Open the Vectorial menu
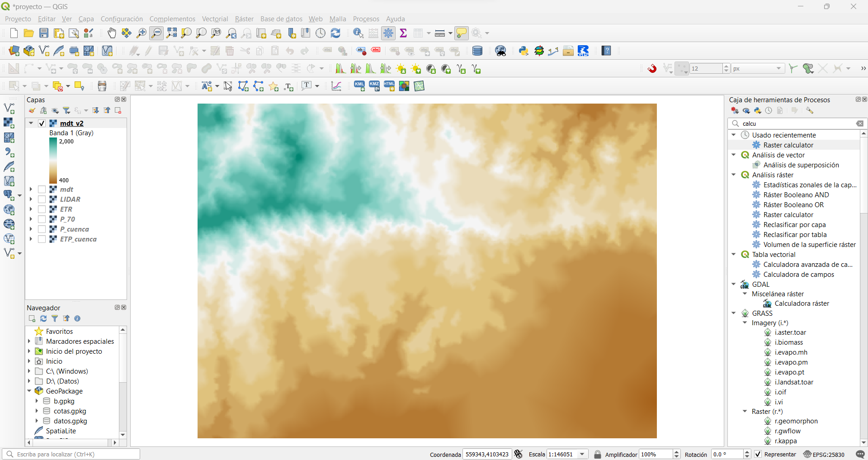 215,19
